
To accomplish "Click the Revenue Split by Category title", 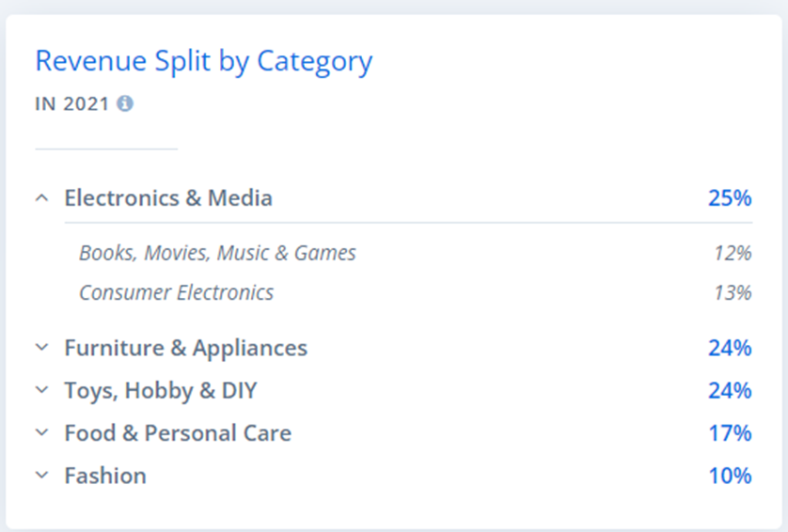I will pos(204,62).
